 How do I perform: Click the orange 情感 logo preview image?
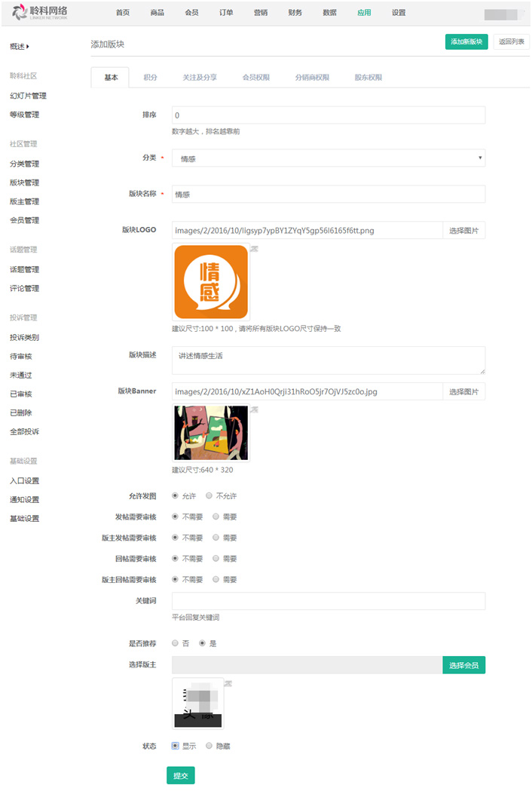211,281
